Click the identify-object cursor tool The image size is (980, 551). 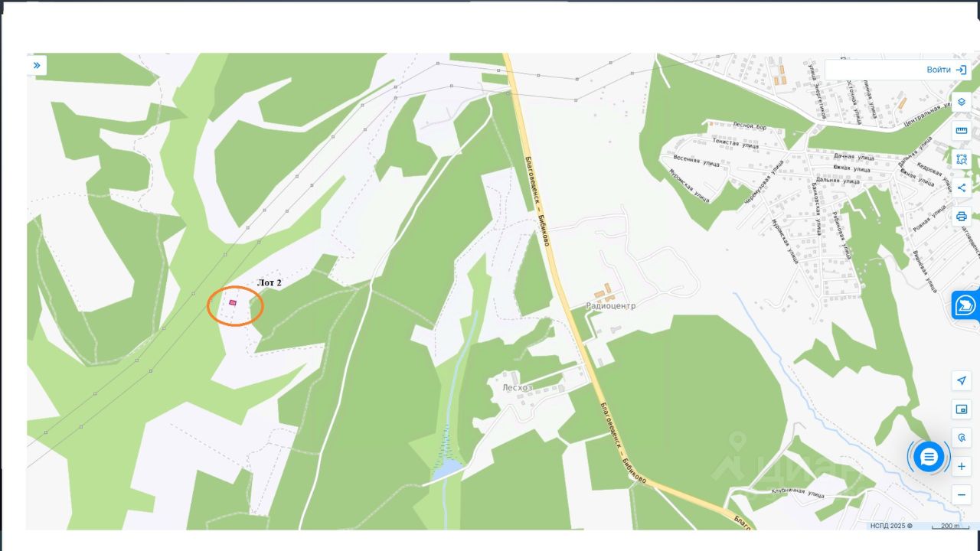pyautogui.click(x=962, y=438)
